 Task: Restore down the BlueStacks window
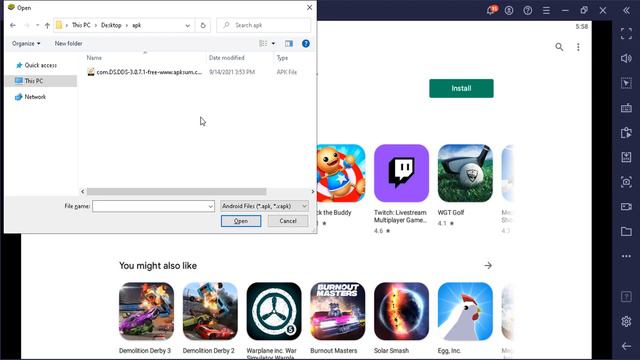click(584, 11)
